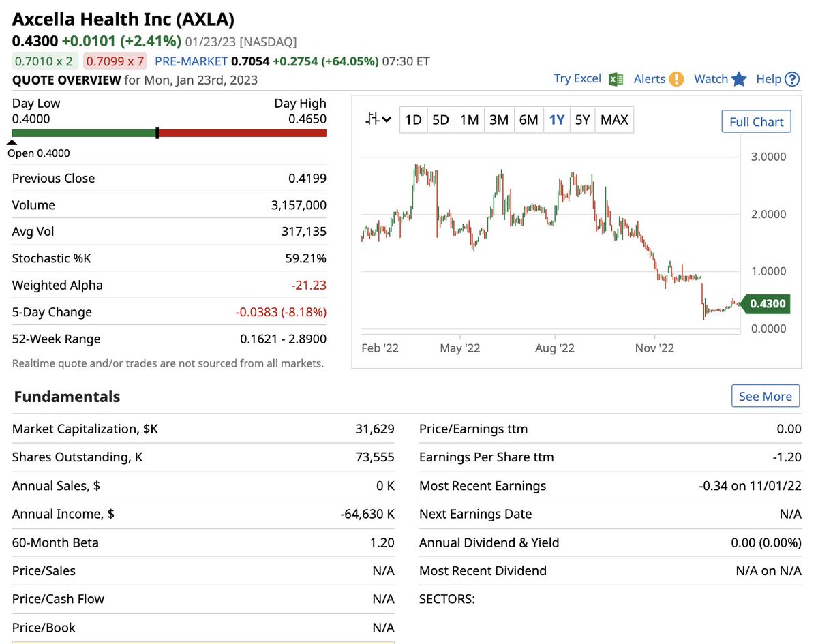Screen dimensions: 818x644
Task: Click the 52-Week Range value 0.1621 - 2.8900
Action: [x=284, y=339]
